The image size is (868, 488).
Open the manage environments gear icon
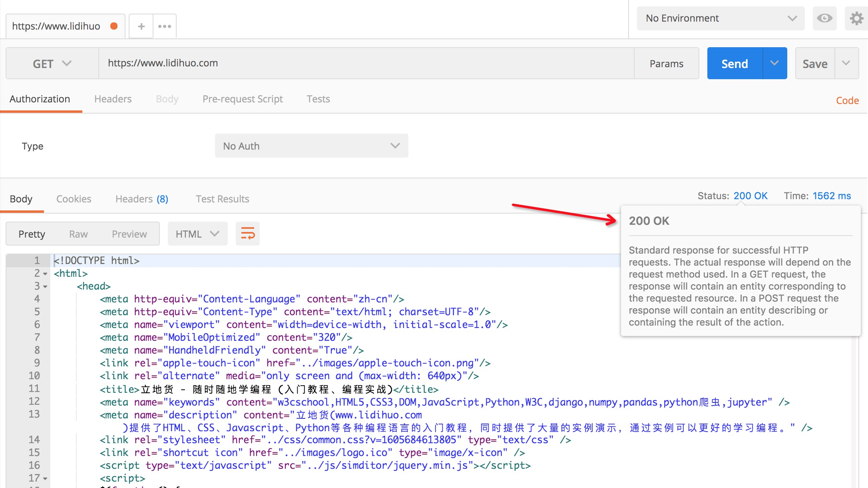[856, 18]
